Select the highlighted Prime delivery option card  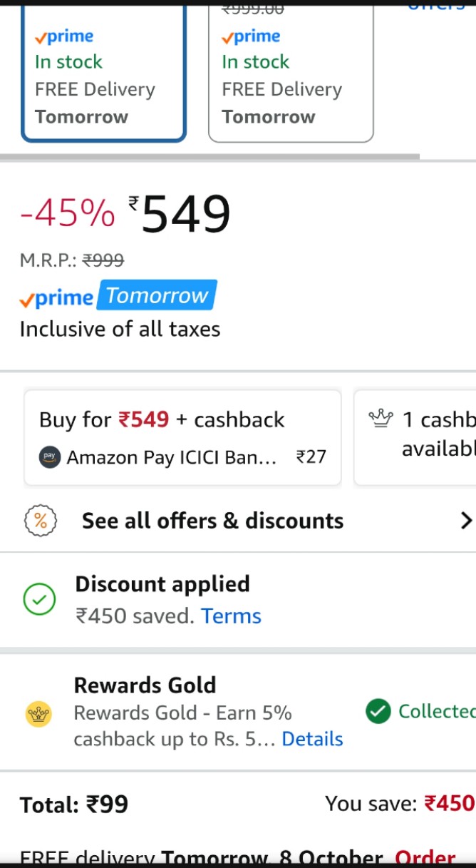point(103,75)
